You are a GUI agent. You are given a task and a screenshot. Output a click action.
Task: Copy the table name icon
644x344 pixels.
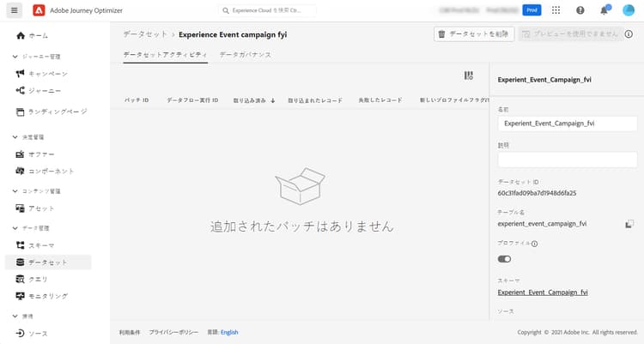coord(629,224)
